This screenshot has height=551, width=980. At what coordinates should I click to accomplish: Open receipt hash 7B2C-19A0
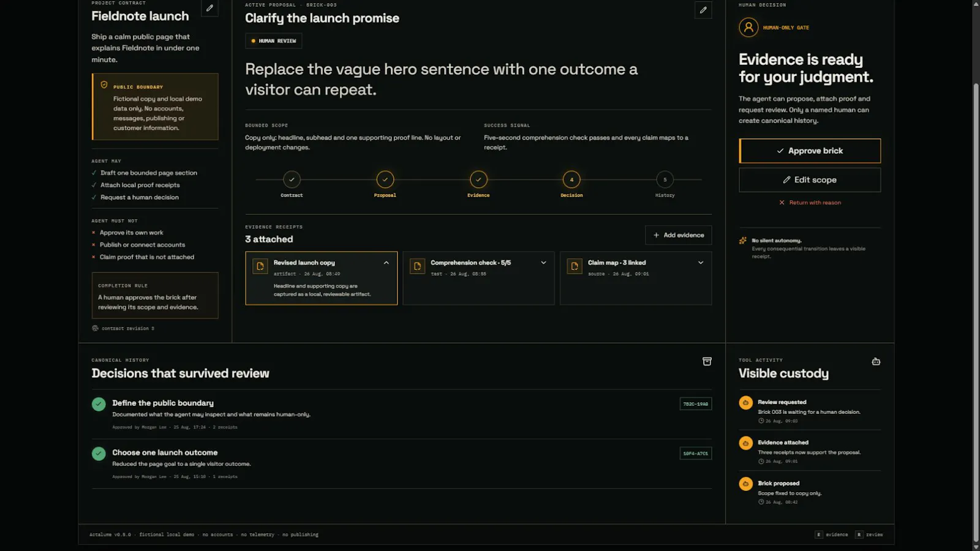click(696, 404)
